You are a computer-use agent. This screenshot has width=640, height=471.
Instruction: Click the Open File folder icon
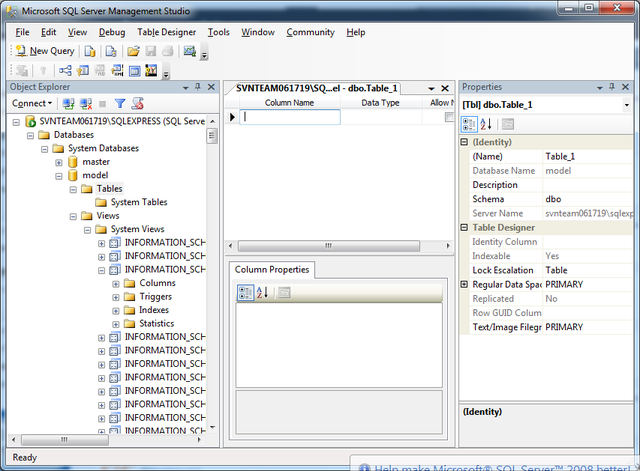(133, 51)
